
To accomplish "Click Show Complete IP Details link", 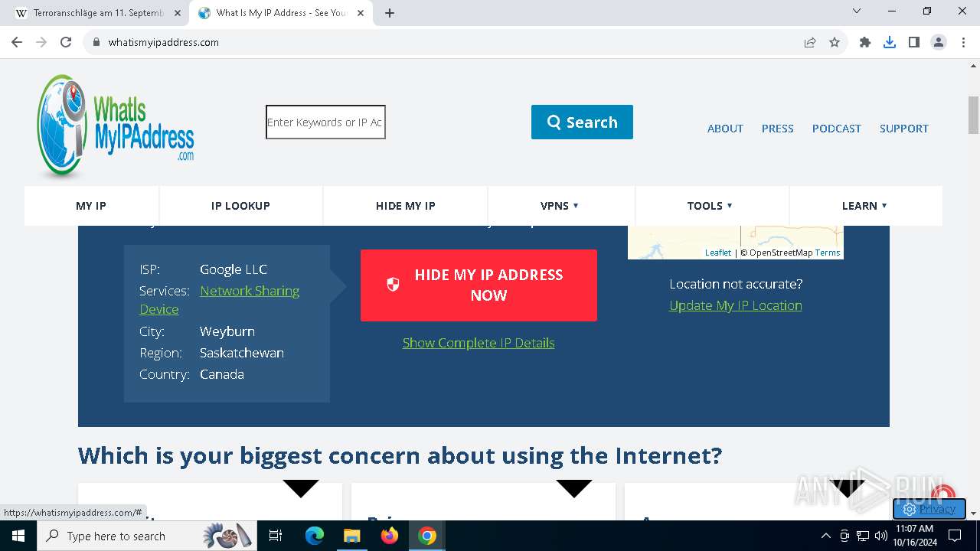I will tap(479, 343).
